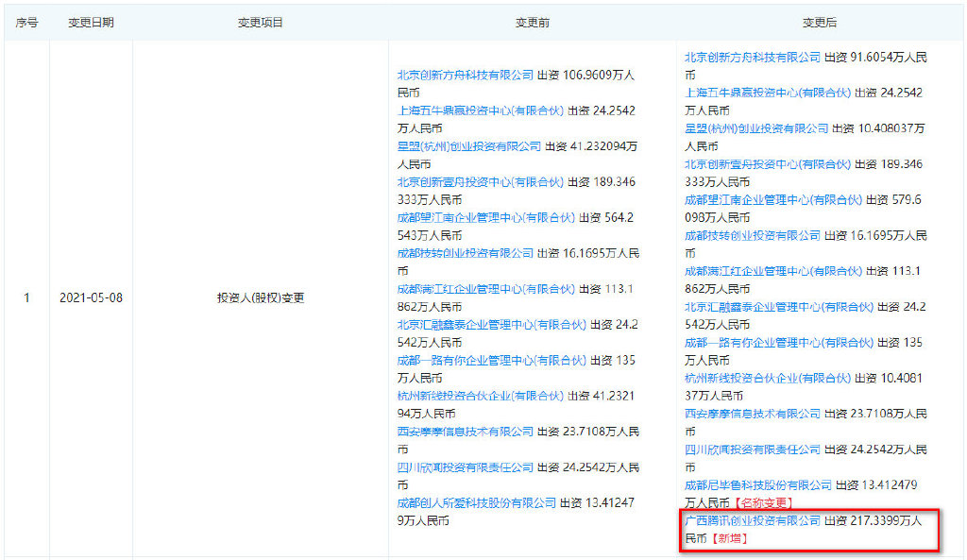Image resolution: width=967 pixels, height=560 pixels.
Task: Click 四川欣闻投资有限责任公司 link in 变更后 column
Action: coord(753,450)
